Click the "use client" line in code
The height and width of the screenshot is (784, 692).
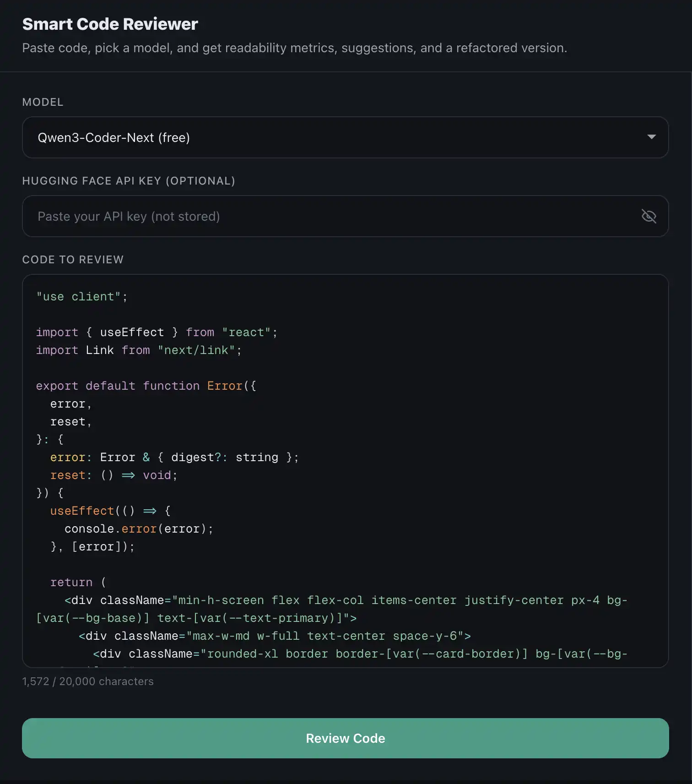[x=82, y=297]
